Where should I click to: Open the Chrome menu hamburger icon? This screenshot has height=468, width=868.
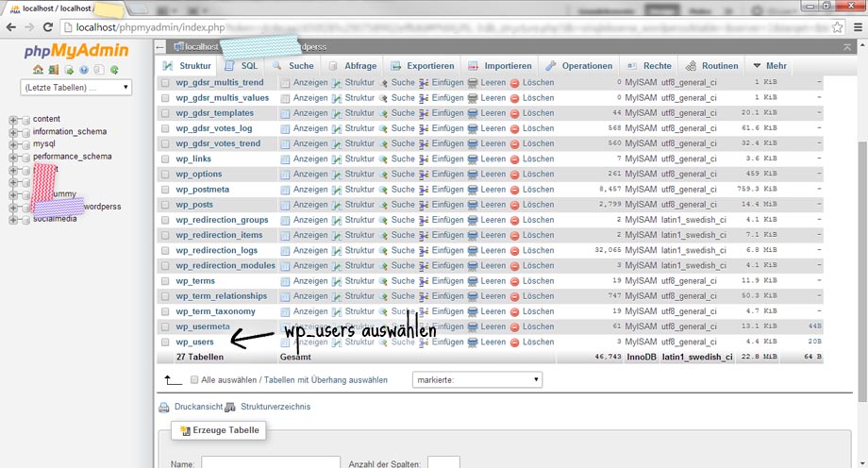[x=858, y=27]
